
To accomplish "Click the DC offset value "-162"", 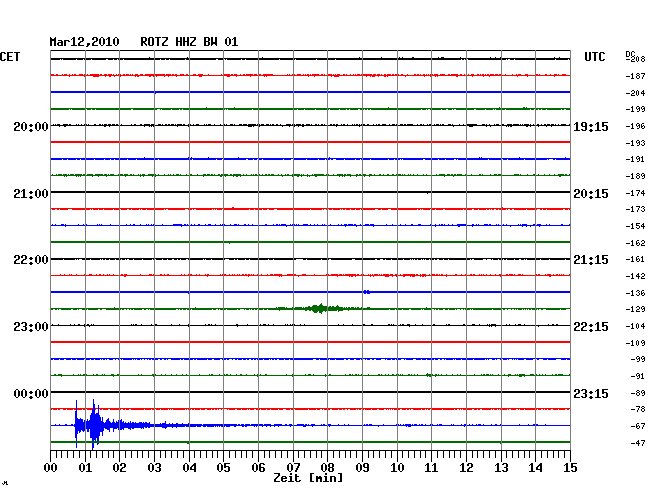I will click(x=635, y=243).
